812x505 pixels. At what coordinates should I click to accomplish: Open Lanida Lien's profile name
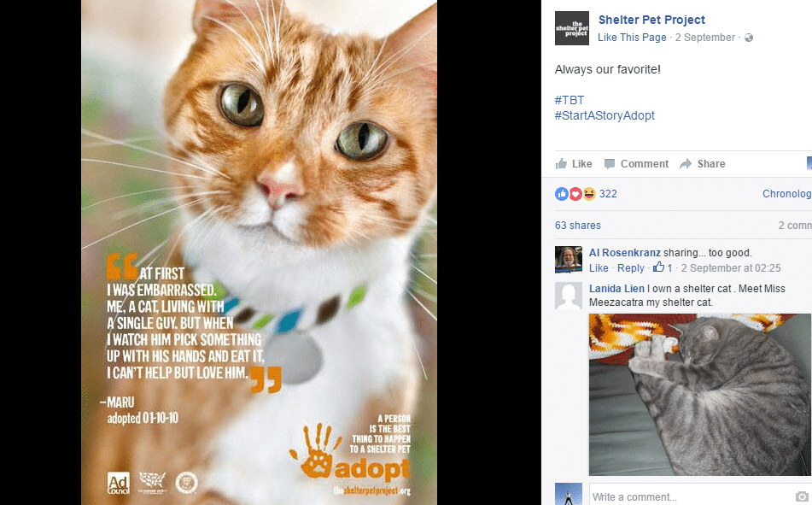[616, 289]
